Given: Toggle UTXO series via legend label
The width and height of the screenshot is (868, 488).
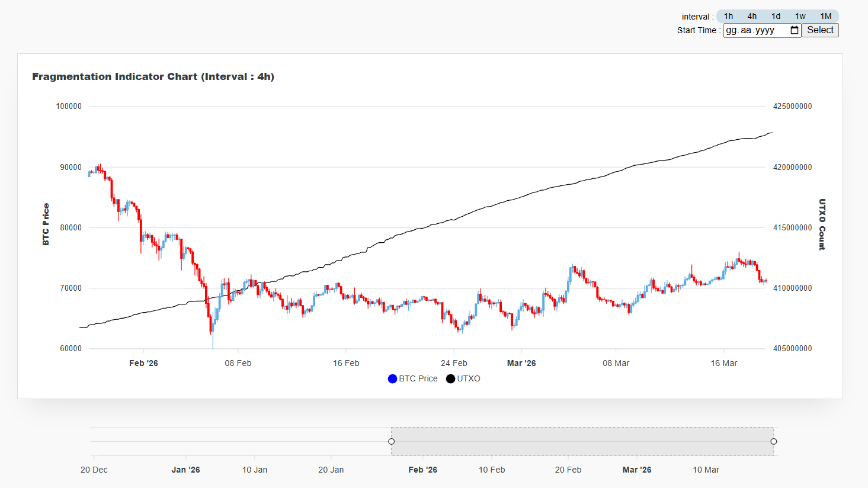Looking at the screenshot, I should 469,379.
